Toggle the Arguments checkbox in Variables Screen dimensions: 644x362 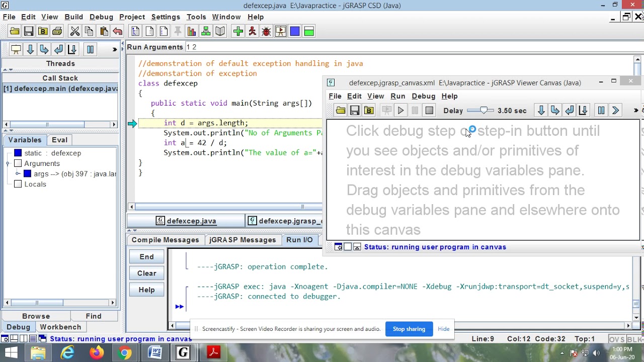[18, 163]
